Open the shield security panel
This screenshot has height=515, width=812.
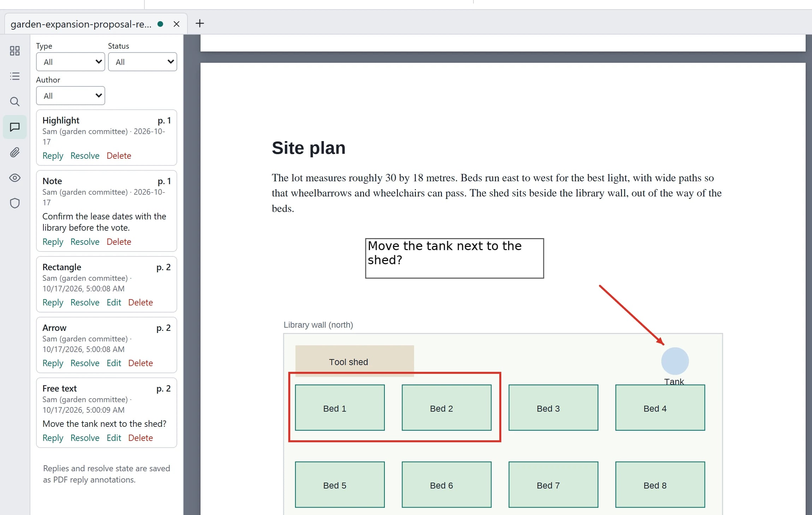point(15,203)
